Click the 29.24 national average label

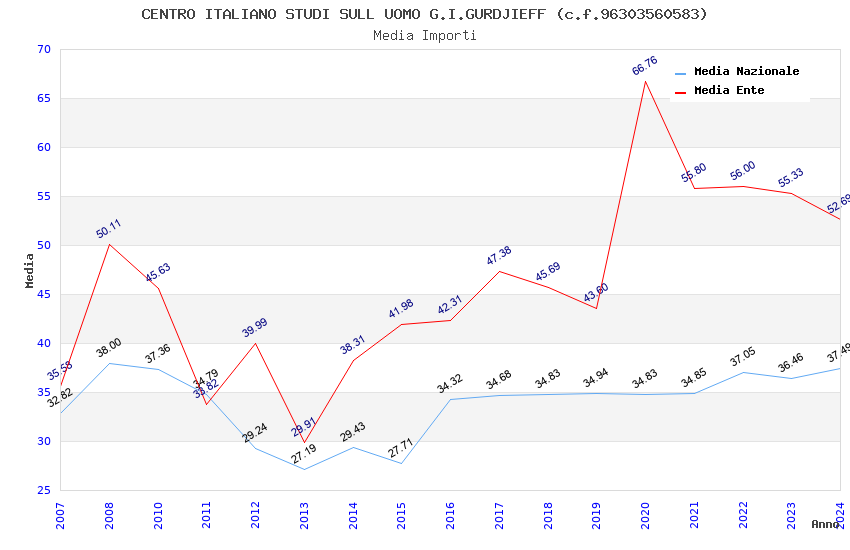point(254,432)
